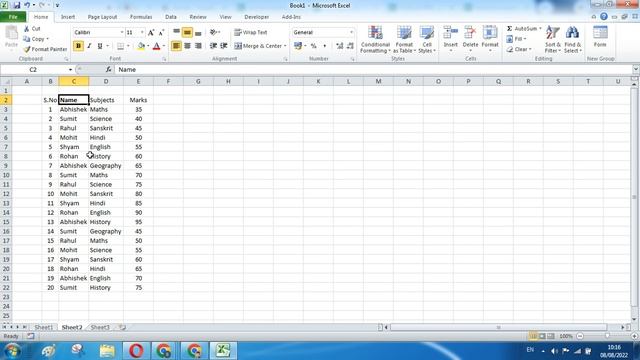640x360 pixels.
Task: Open Cell Styles gallery
Action: pos(427,39)
